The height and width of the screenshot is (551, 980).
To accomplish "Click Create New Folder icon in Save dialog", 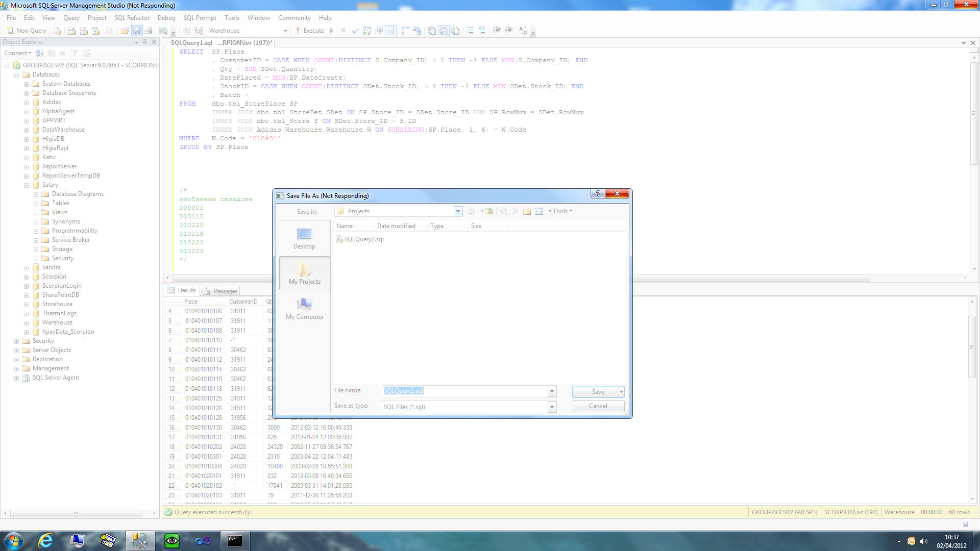I will tap(527, 211).
